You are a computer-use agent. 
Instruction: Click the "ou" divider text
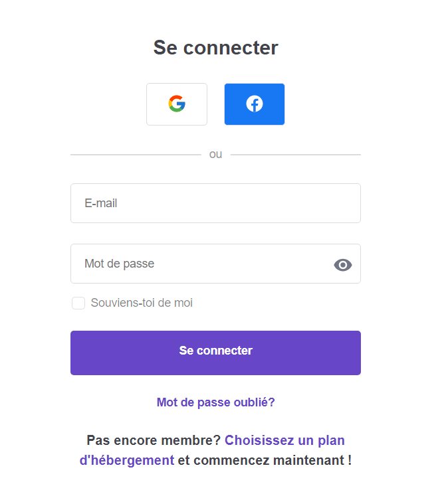[x=215, y=155]
